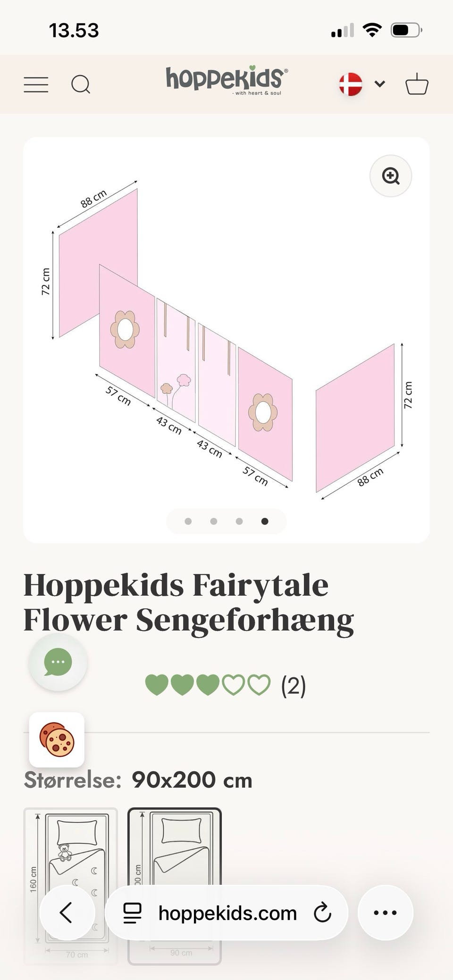Go back with browser back arrow
Screen dimensions: 453x980
[x=67, y=913]
